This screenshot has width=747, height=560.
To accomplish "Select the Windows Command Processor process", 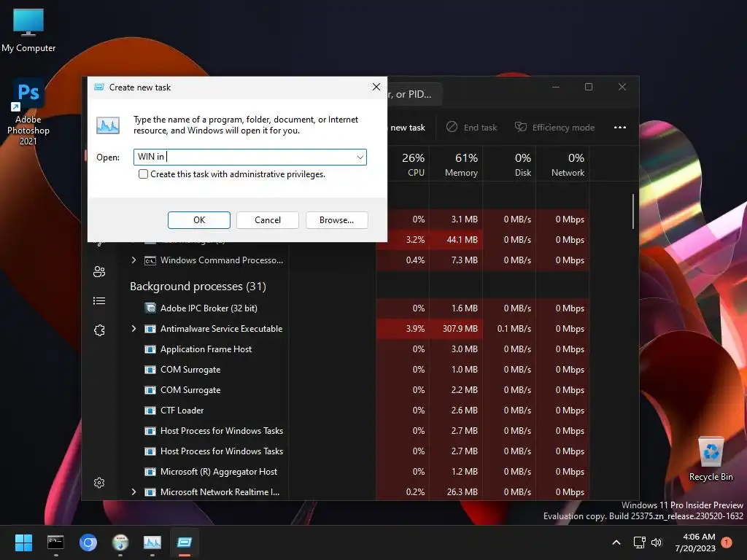I will [x=222, y=260].
